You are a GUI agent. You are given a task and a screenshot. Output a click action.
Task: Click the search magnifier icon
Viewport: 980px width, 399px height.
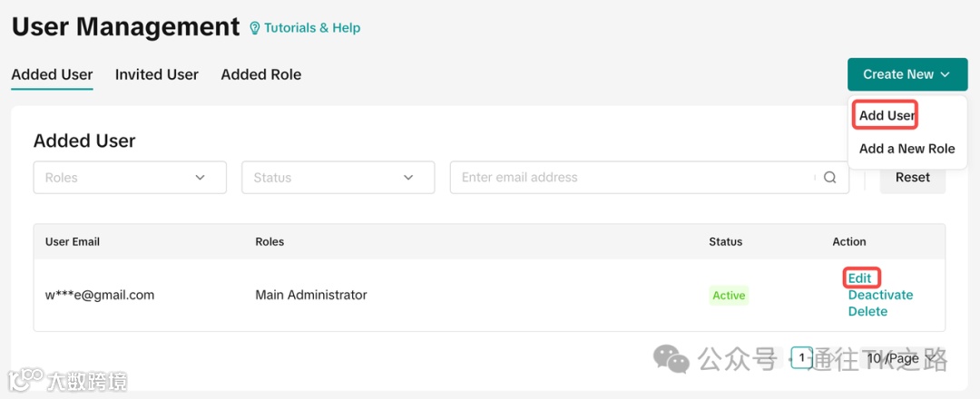(x=829, y=178)
